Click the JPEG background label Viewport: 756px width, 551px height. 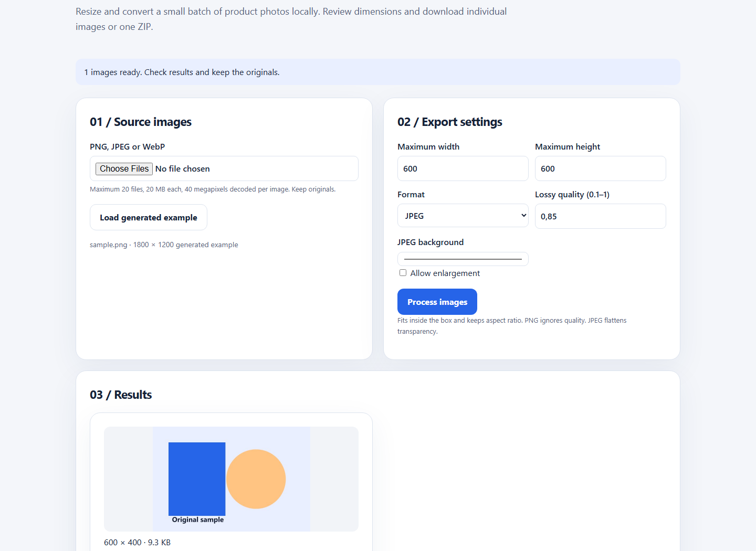pyautogui.click(x=430, y=242)
